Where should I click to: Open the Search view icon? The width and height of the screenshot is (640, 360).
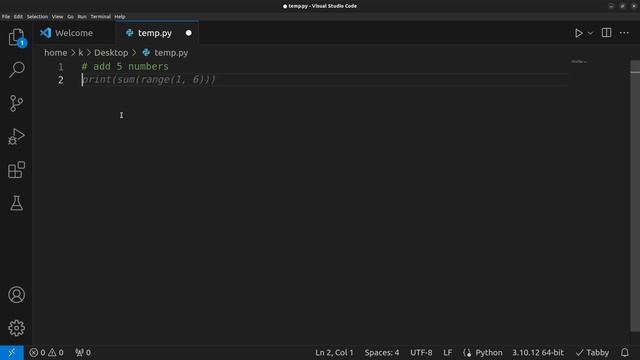pyautogui.click(x=16, y=70)
